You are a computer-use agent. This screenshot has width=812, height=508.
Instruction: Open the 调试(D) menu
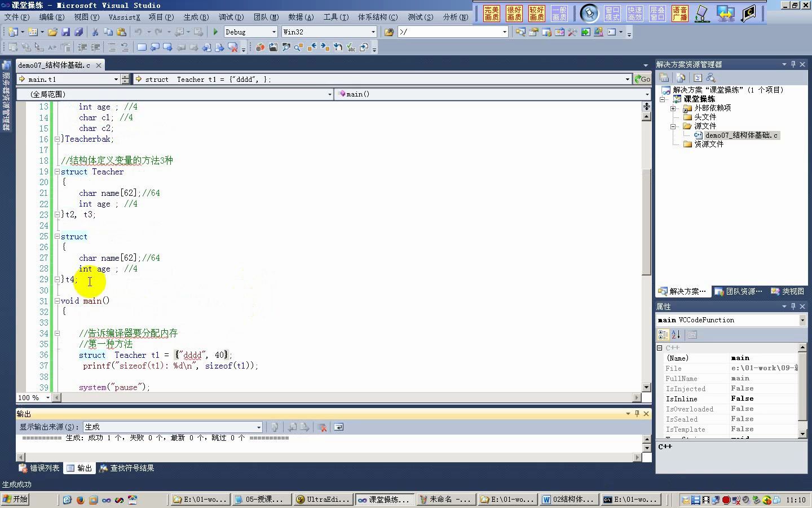click(x=231, y=17)
